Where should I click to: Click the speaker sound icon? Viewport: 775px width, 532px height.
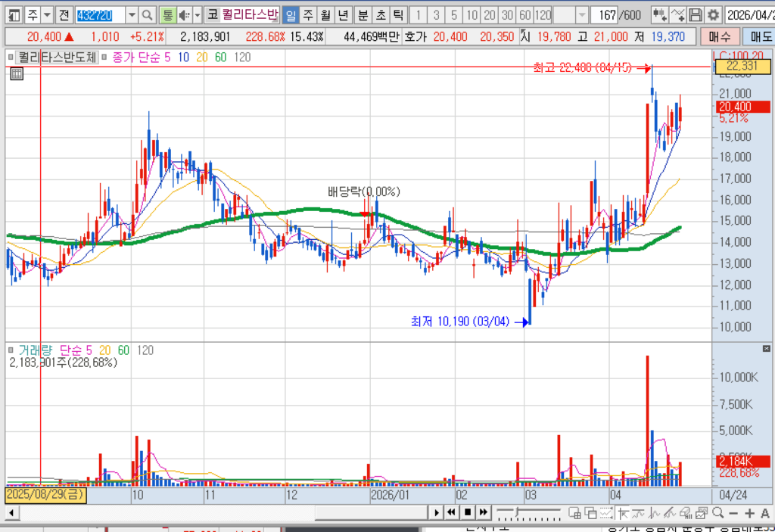(x=184, y=15)
